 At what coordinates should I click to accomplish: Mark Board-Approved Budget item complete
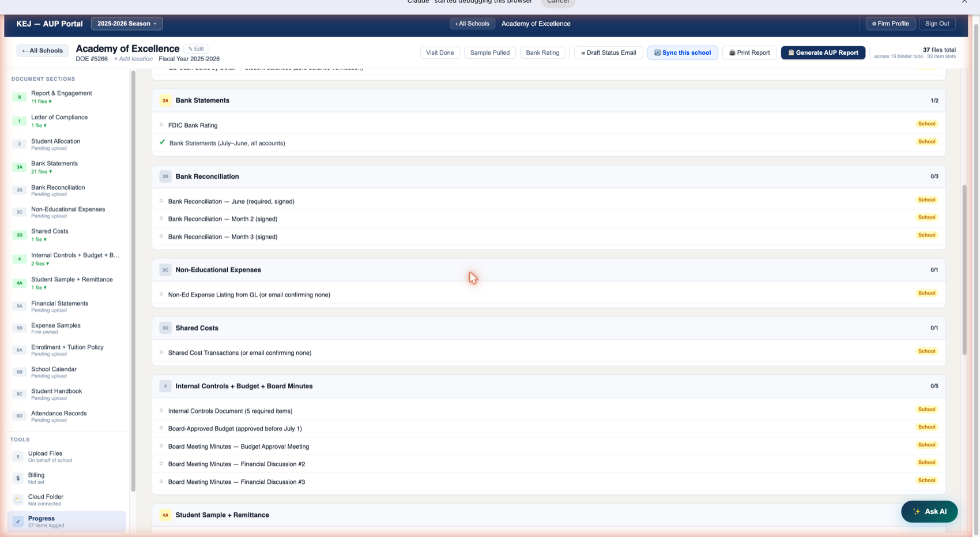[161, 428]
